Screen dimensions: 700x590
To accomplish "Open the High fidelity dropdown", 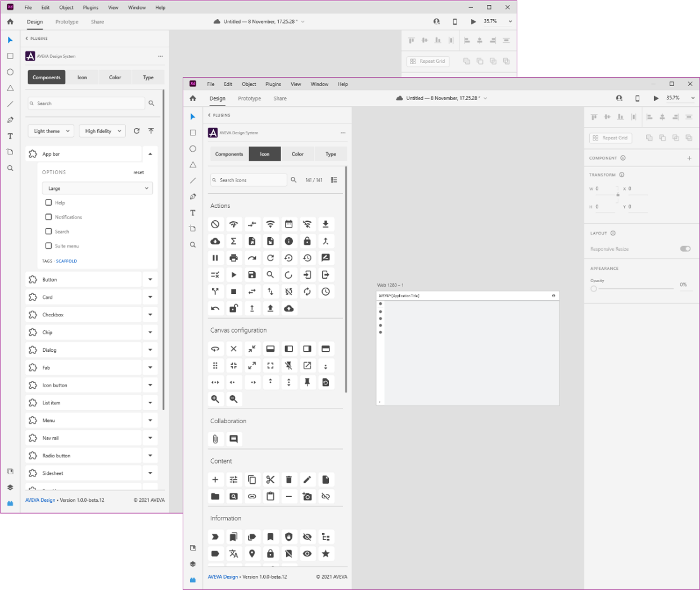I will tap(102, 131).
